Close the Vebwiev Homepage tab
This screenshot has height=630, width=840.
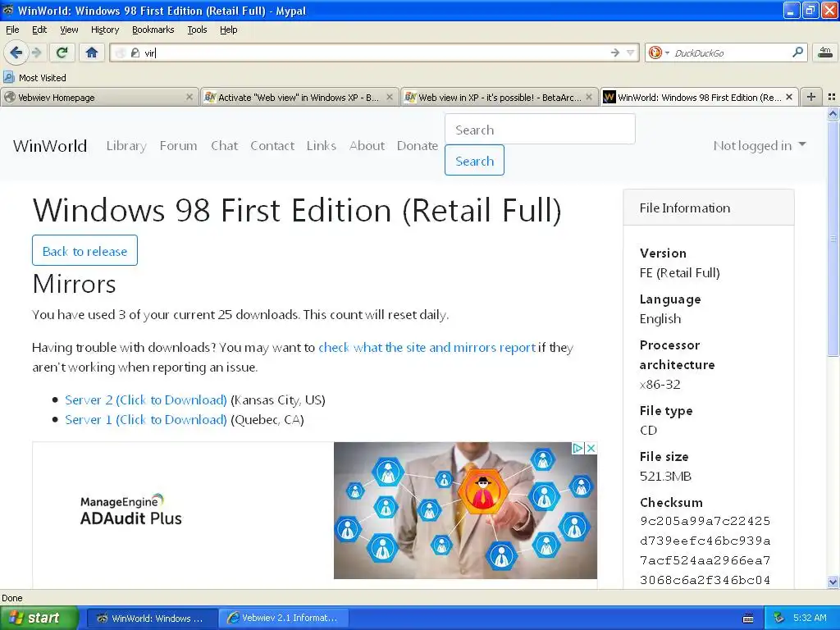click(189, 97)
